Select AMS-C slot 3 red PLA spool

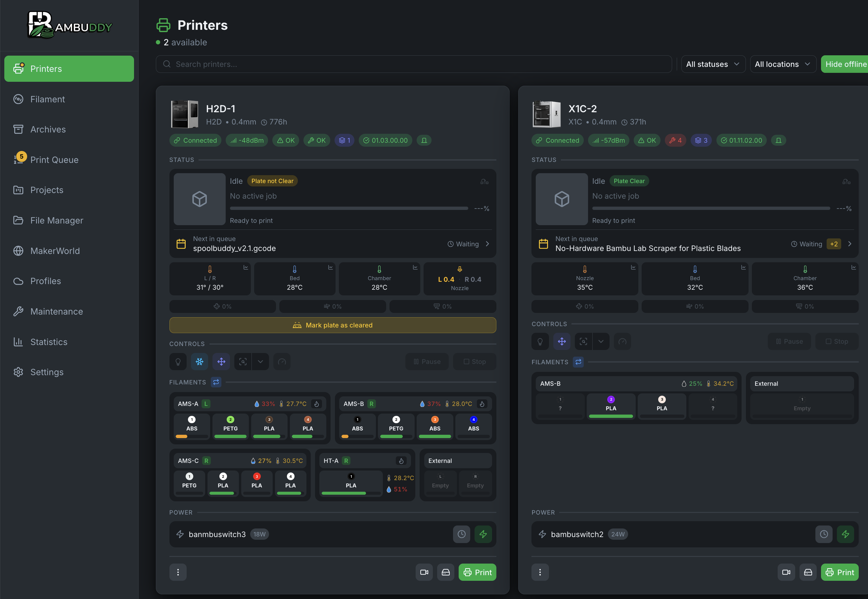(256, 483)
